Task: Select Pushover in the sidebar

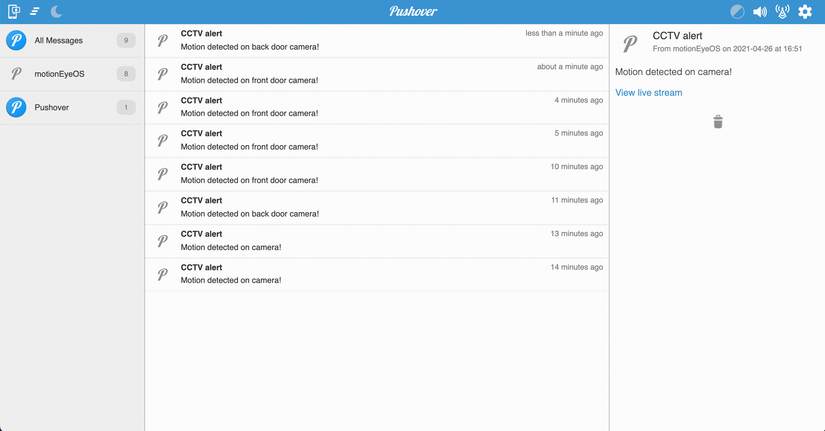Action: click(72, 107)
